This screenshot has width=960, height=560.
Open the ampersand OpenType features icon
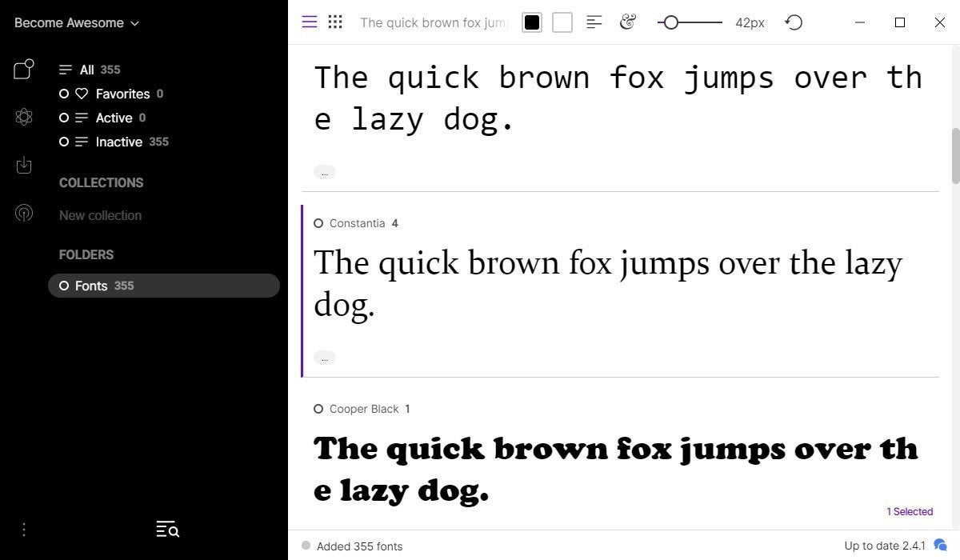click(628, 22)
